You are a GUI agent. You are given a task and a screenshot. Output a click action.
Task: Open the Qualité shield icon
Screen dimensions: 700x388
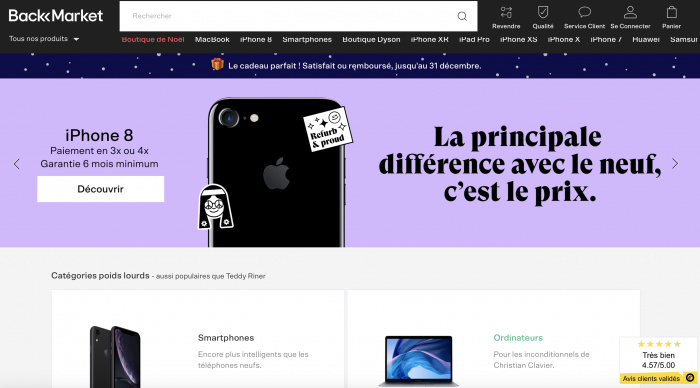click(543, 12)
